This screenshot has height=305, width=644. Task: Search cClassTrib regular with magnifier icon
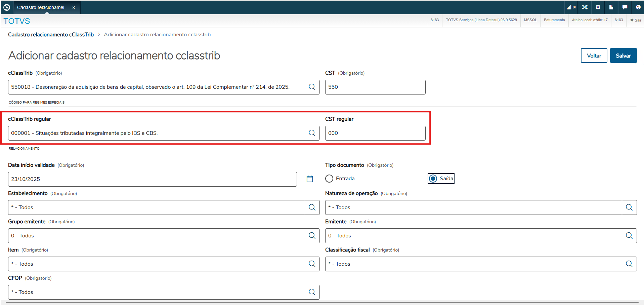pos(312,133)
